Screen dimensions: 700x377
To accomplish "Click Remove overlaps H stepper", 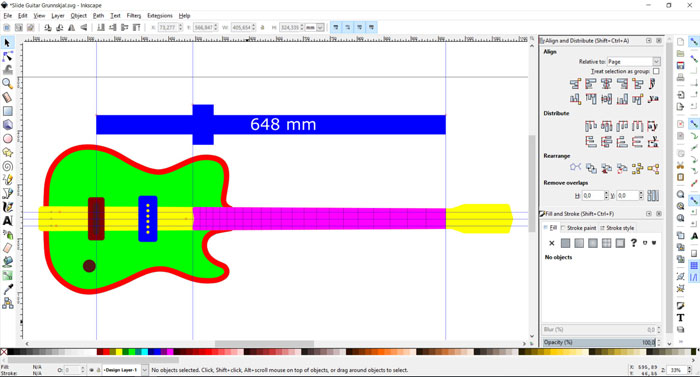I will [606, 196].
